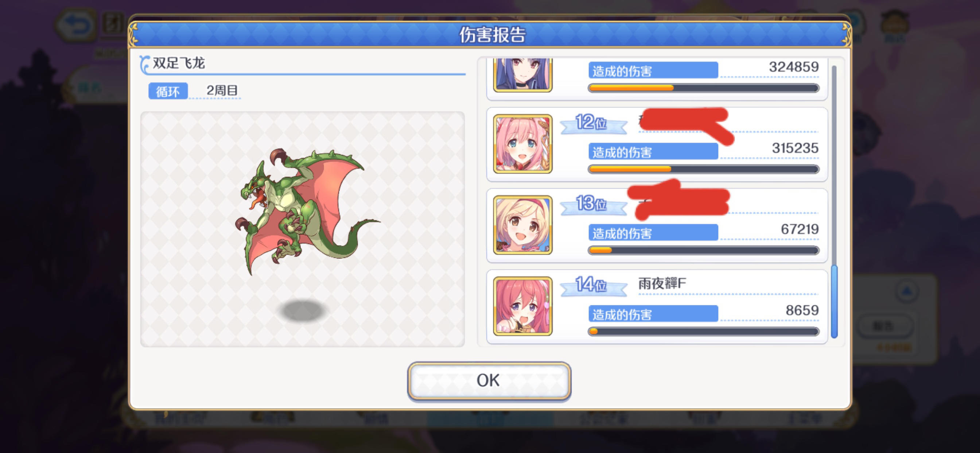The image size is (980, 453).
Task: Select the pink-haired 12th place character portrait
Action: (x=522, y=144)
